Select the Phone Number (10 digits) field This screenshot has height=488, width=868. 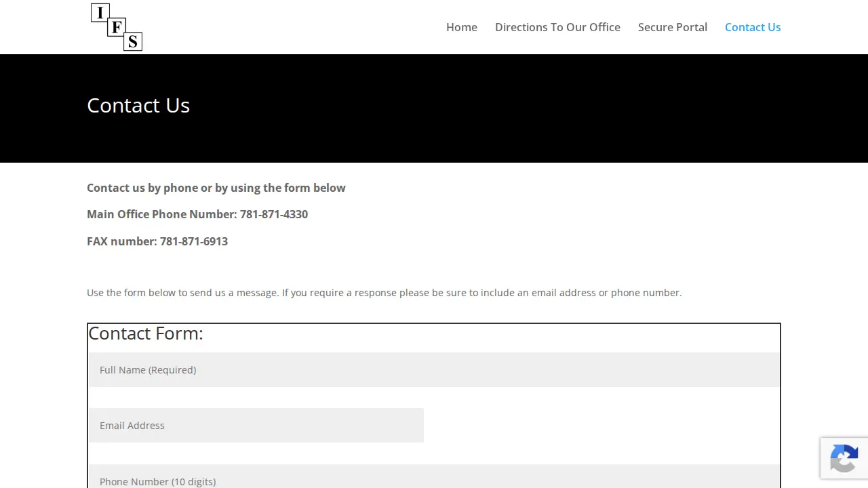coord(434,476)
